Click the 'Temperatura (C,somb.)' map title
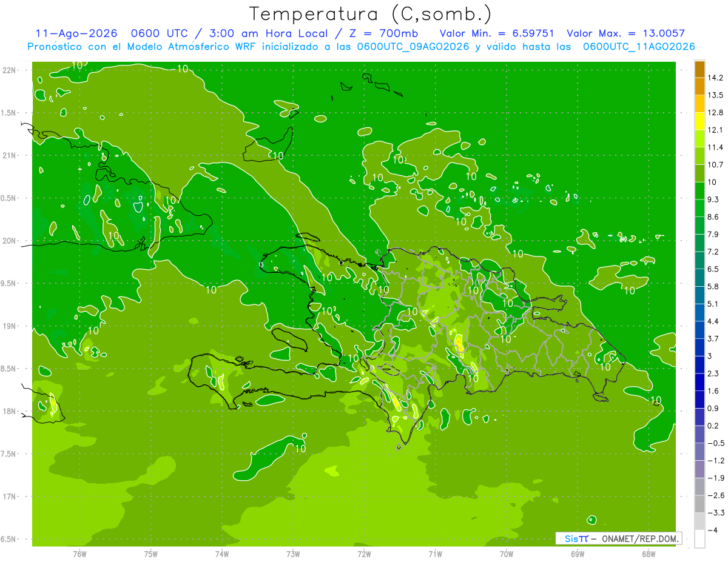This screenshot has height=562, width=728. [x=371, y=14]
